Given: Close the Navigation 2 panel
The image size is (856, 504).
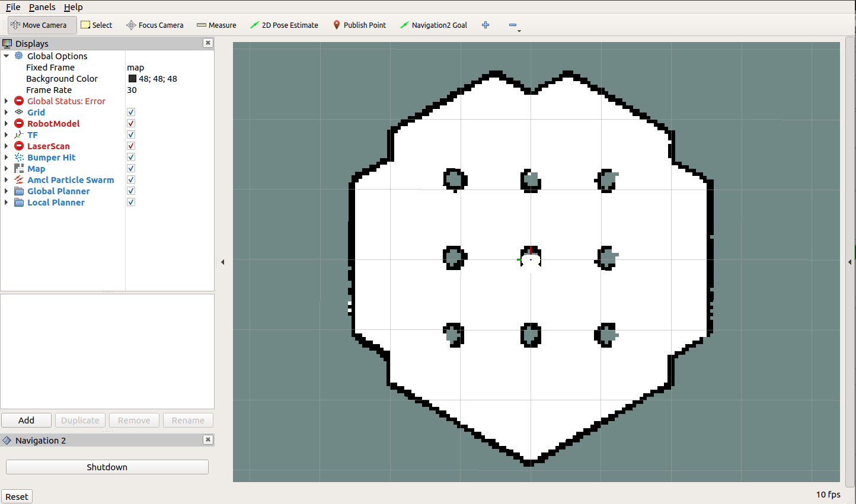Looking at the screenshot, I should click(x=208, y=439).
